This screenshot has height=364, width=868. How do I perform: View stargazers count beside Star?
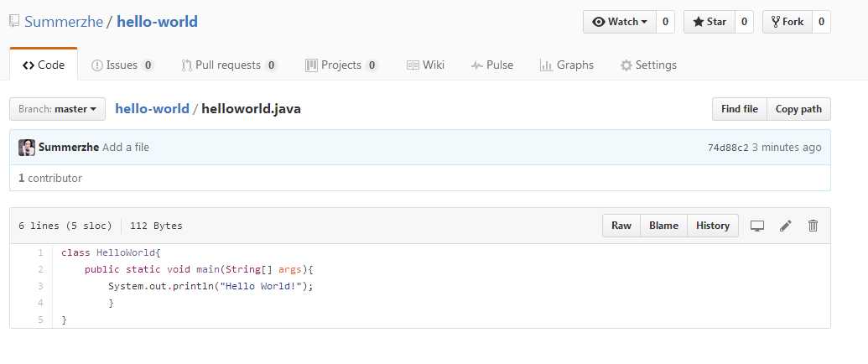coord(744,22)
